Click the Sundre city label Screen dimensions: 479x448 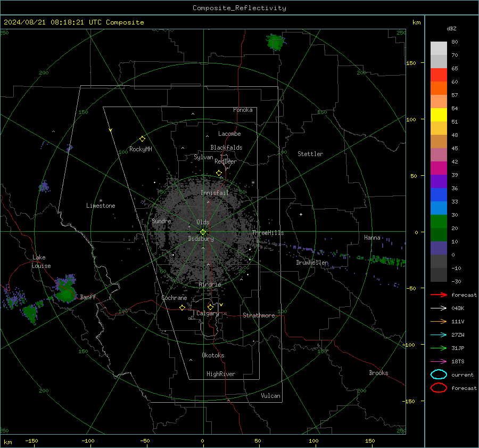[161, 221]
